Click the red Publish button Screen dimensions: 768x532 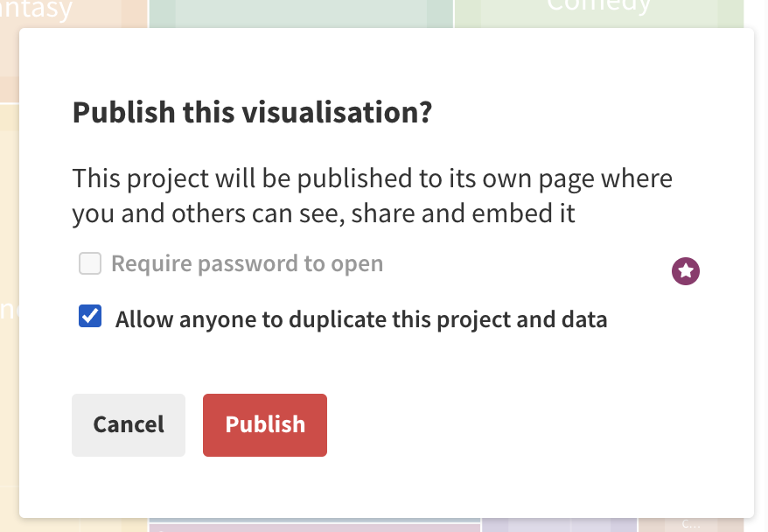(x=265, y=424)
